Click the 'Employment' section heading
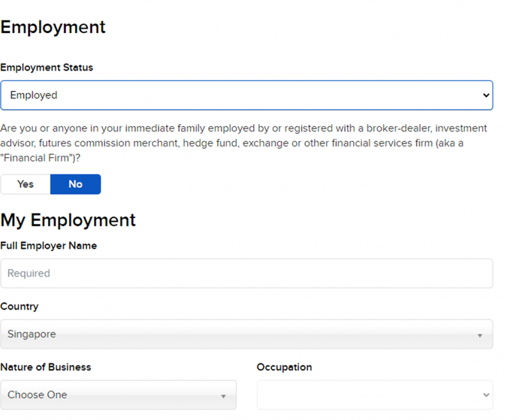Screen dimensions: 519x420 pos(53,28)
